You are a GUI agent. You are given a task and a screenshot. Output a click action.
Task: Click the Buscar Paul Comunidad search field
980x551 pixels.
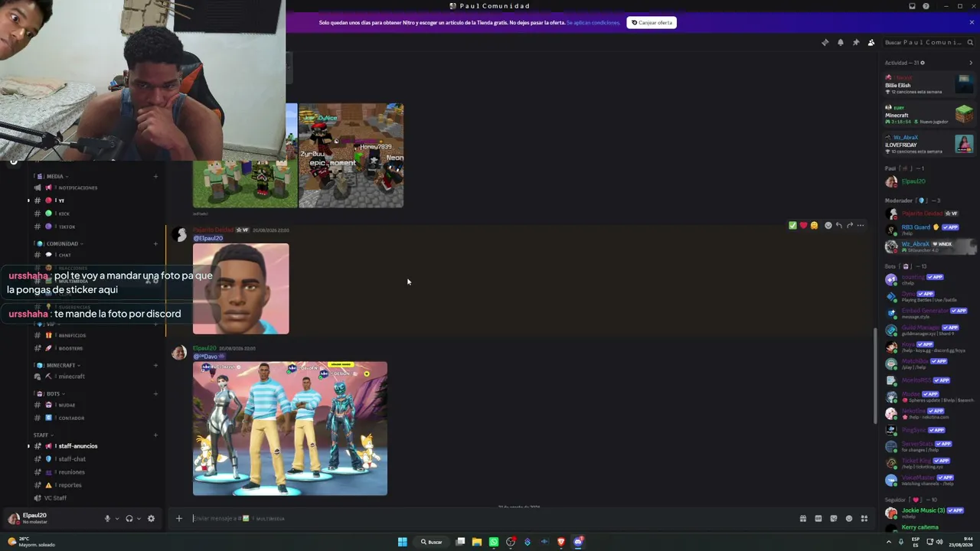point(928,43)
